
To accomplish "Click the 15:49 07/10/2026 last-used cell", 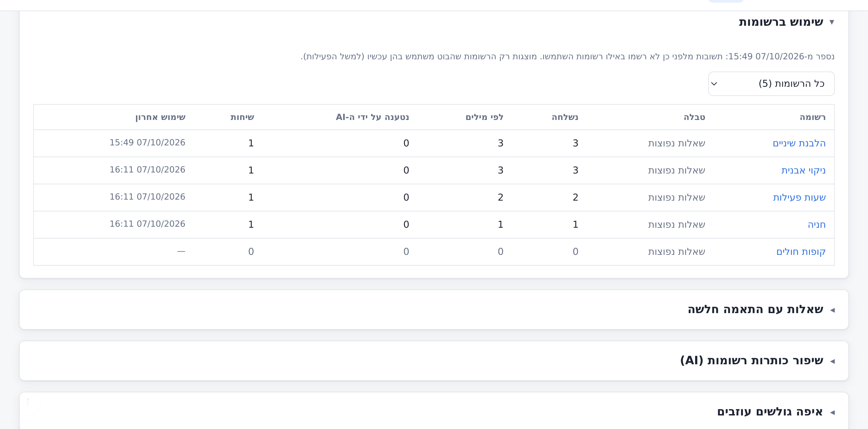I will (147, 143).
